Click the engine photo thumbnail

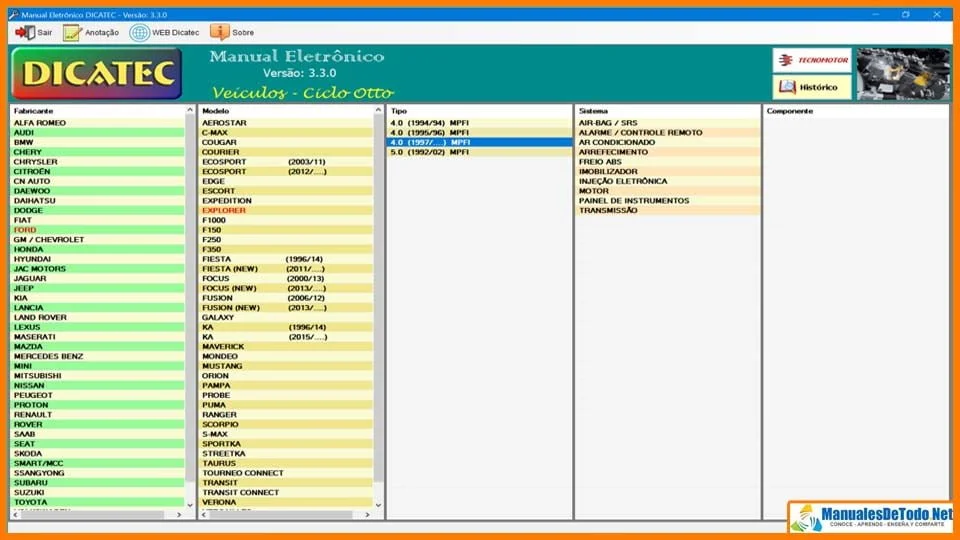[903, 74]
